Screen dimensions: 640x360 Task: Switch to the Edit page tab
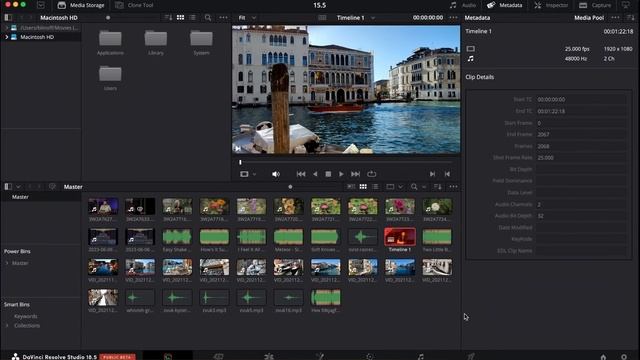click(269, 356)
